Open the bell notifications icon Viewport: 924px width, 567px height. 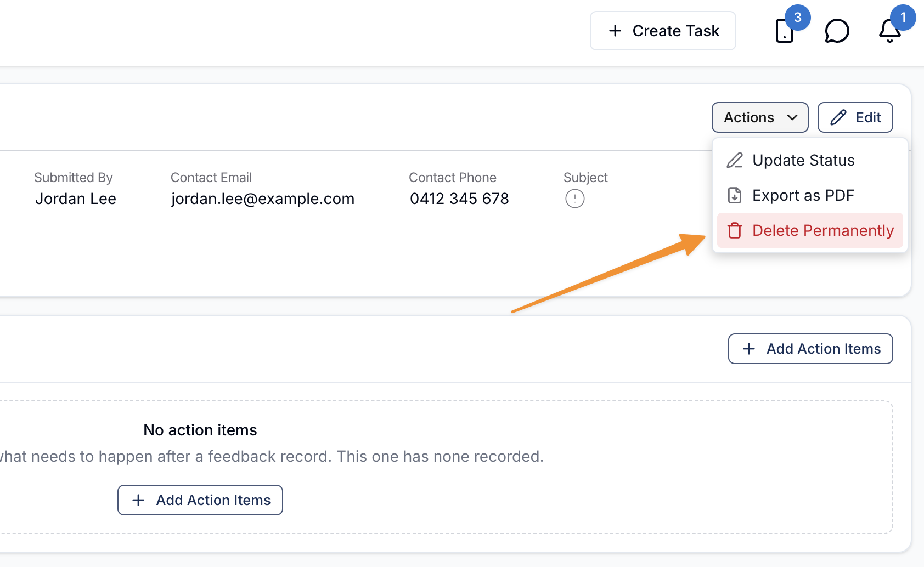(x=890, y=31)
